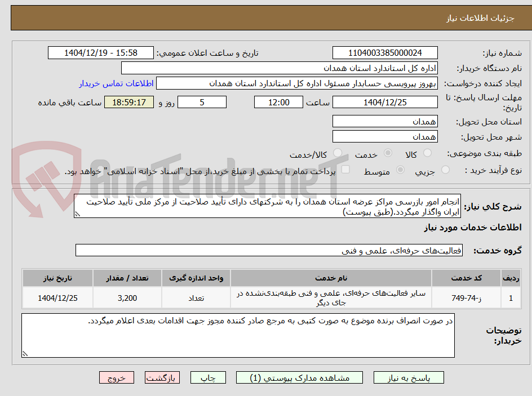
Task: Click the شهر محل تحویل field
Action: point(385,137)
